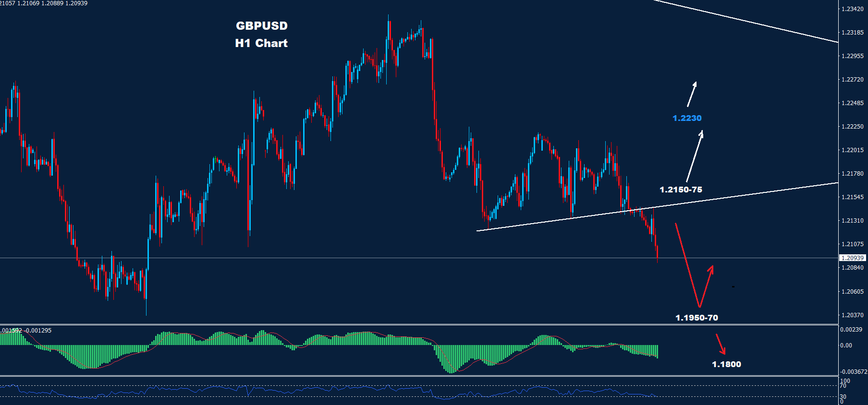The height and width of the screenshot is (405, 868).
Task: Click the current price tag 1.20939
Action: 853,258
